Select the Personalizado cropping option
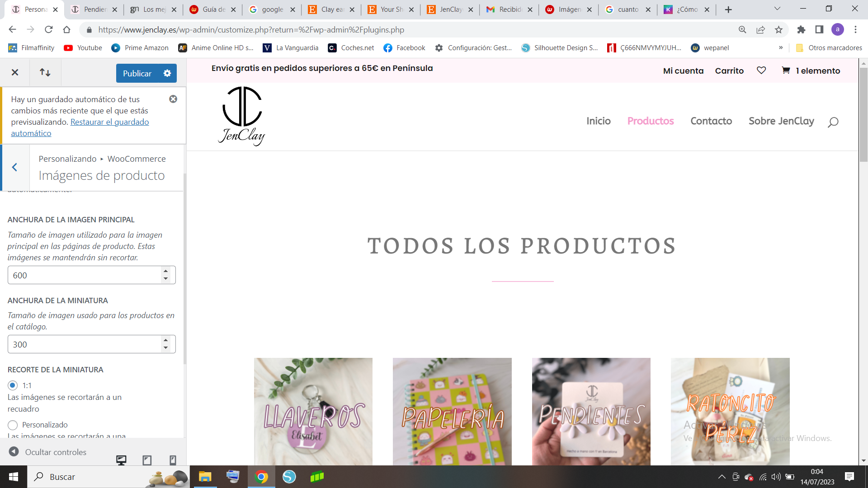 tap(13, 425)
